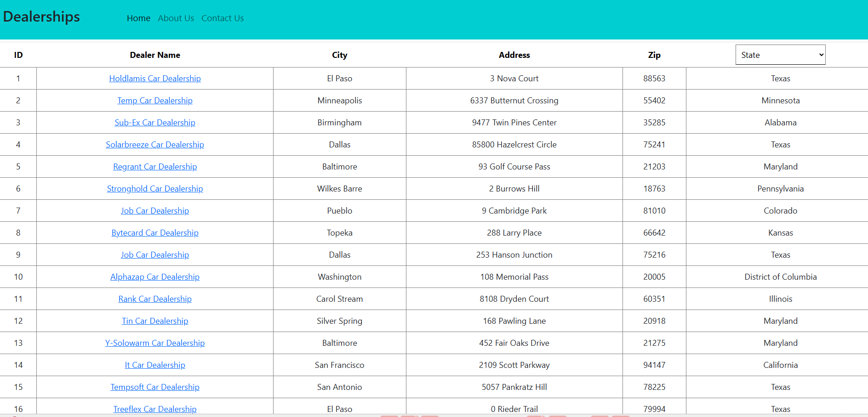Open the Contact Us page
This screenshot has height=417, width=868.
[223, 18]
